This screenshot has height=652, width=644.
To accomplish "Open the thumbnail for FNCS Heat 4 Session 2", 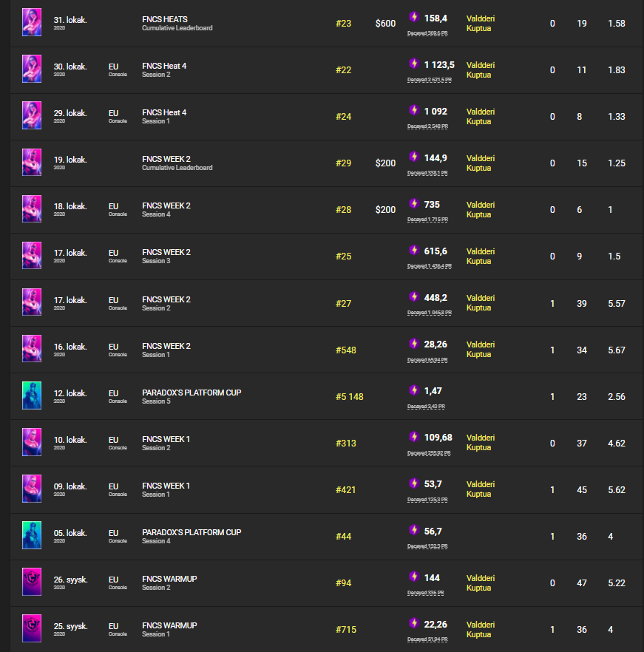I will 32,69.
